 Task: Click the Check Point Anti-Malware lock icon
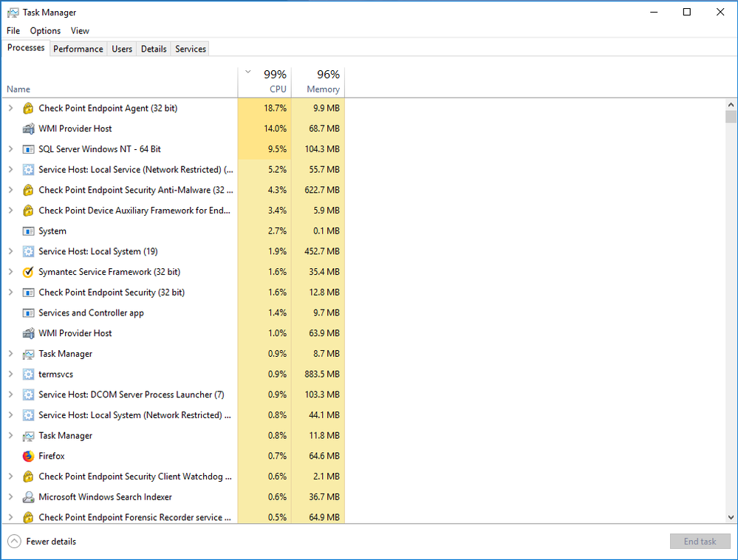coord(28,190)
